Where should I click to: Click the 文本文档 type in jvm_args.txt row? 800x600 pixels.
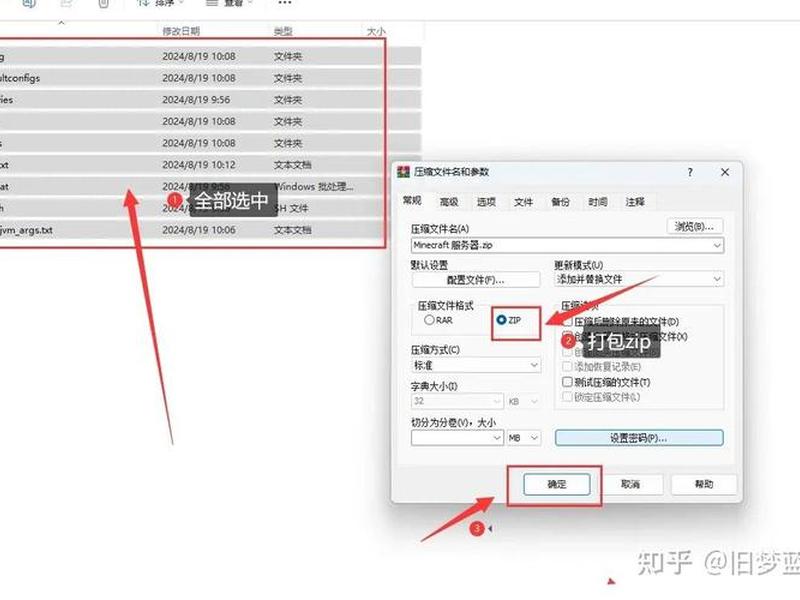(292, 230)
